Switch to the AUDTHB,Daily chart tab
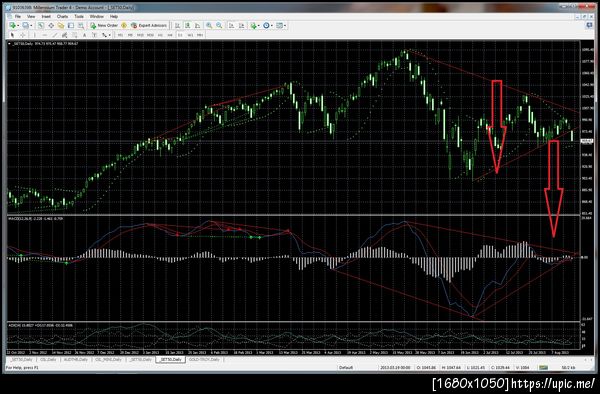The height and width of the screenshot is (394, 600). (x=75, y=360)
